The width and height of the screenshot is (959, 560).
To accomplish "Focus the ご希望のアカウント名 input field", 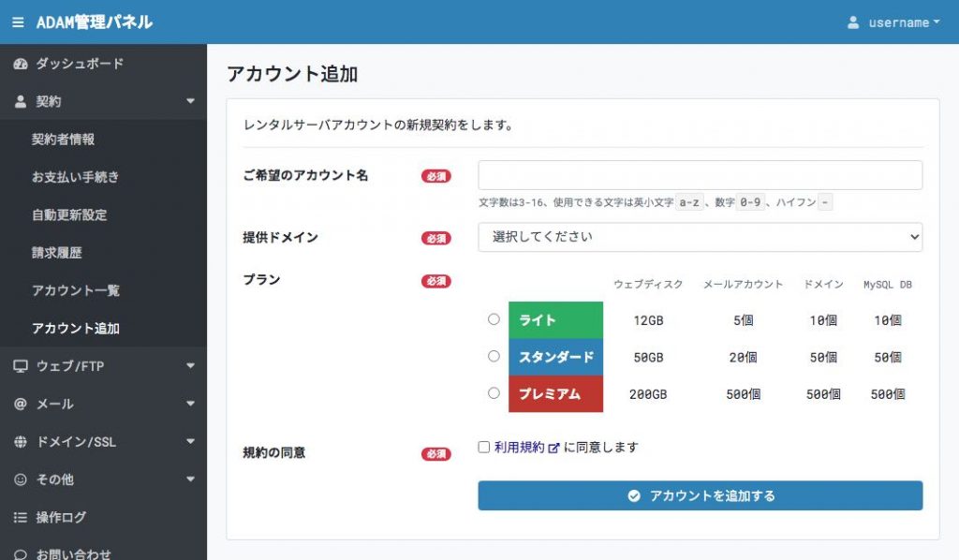I will [701, 175].
